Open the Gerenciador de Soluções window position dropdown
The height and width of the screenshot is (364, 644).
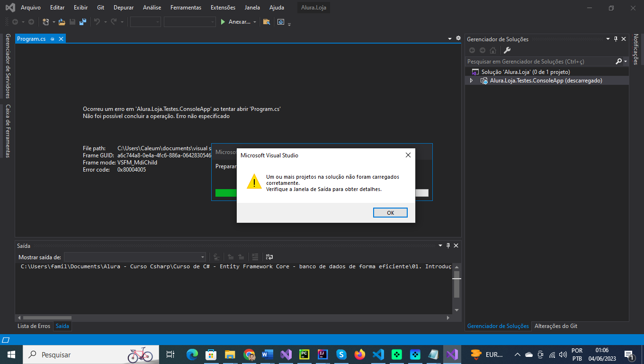[608, 39]
